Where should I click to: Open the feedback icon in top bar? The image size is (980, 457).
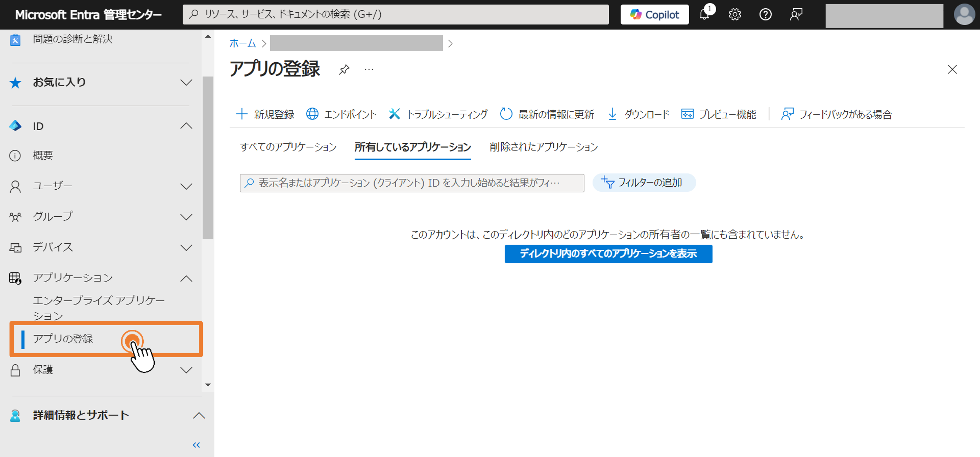(796, 15)
